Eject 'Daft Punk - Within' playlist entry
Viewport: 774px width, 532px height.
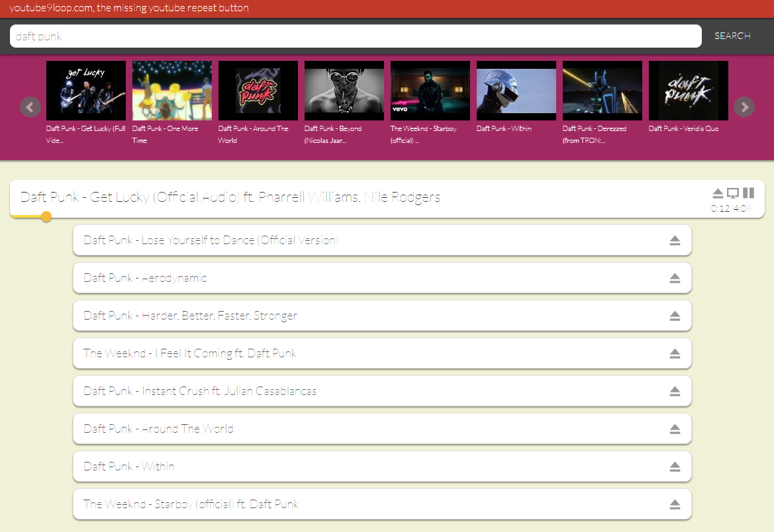(x=675, y=466)
